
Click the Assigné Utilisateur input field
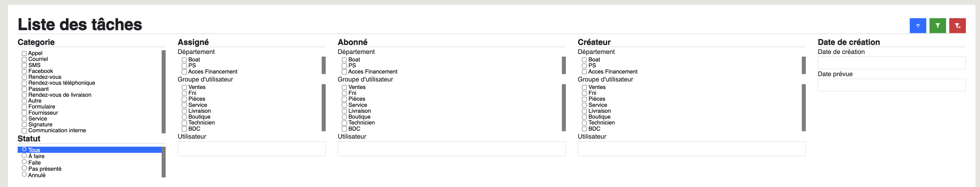click(251, 149)
